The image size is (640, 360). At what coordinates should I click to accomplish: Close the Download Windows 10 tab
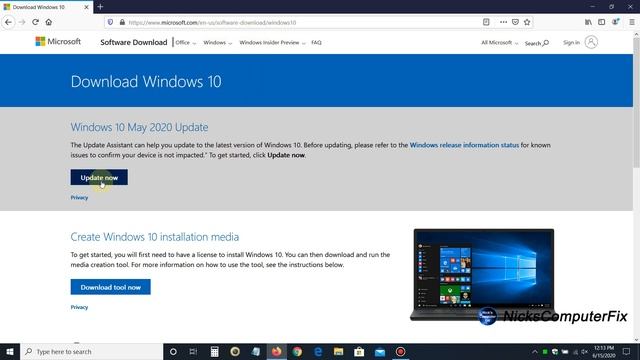pos(86,7)
